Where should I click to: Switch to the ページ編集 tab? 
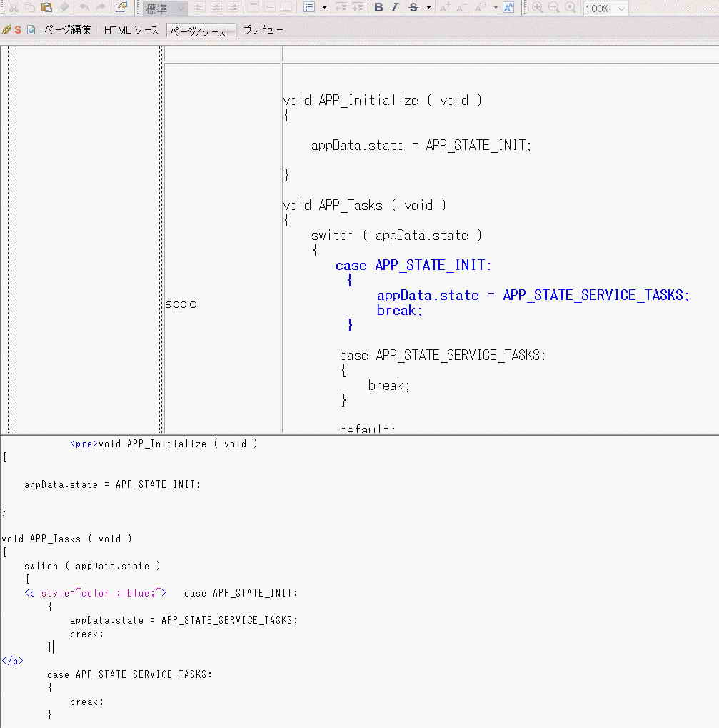point(68,30)
